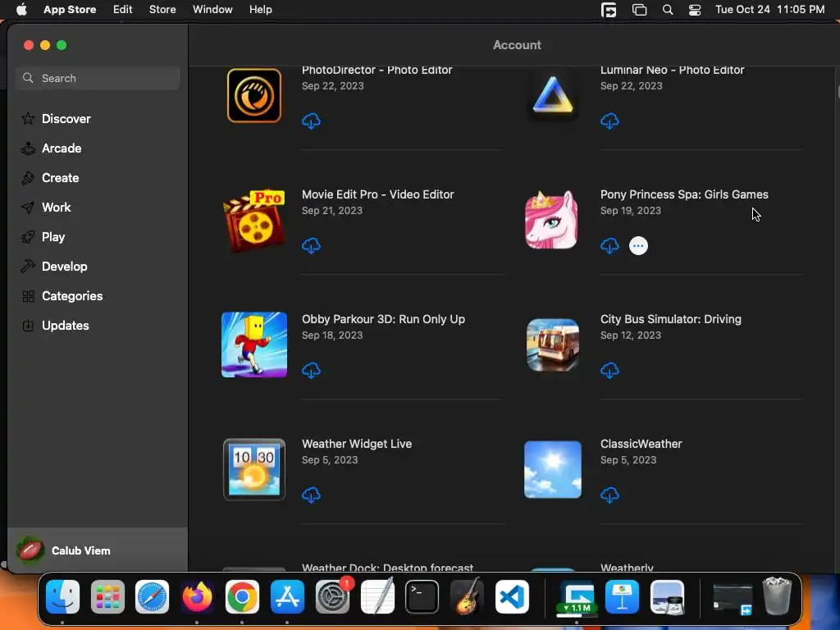Download Weather Widget Live from cloud
Image resolution: width=840 pixels, height=630 pixels.
[311, 495]
